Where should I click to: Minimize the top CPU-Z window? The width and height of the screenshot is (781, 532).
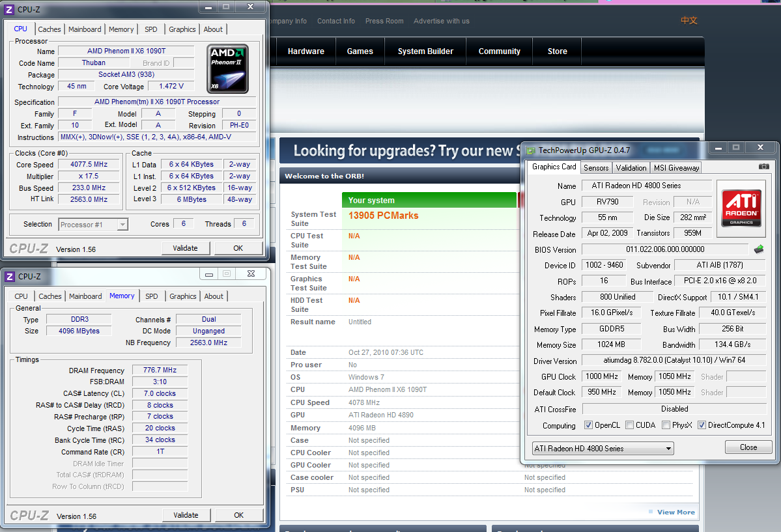coord(208,7)
